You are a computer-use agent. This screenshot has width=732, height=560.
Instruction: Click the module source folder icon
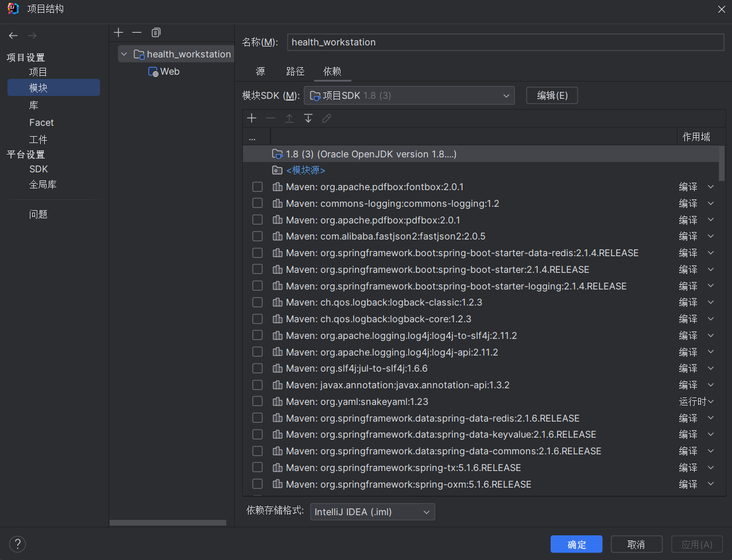tap(277, 170)
